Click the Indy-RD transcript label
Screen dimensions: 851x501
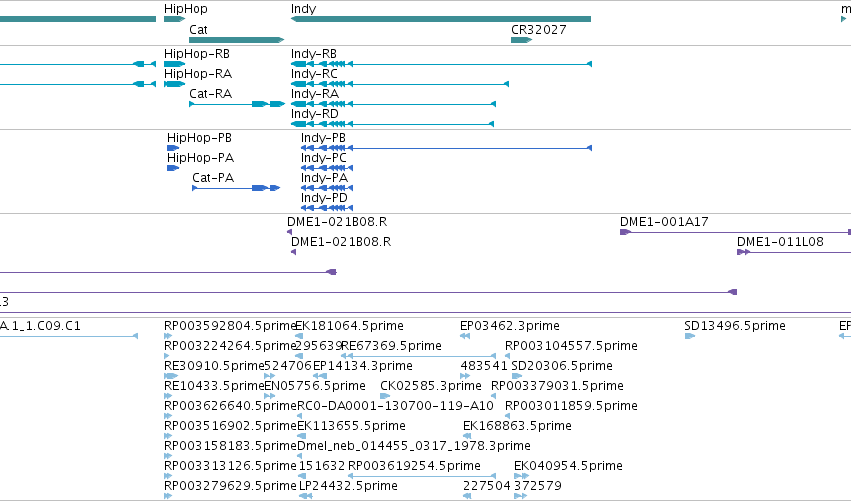click(x=314, y=115)
